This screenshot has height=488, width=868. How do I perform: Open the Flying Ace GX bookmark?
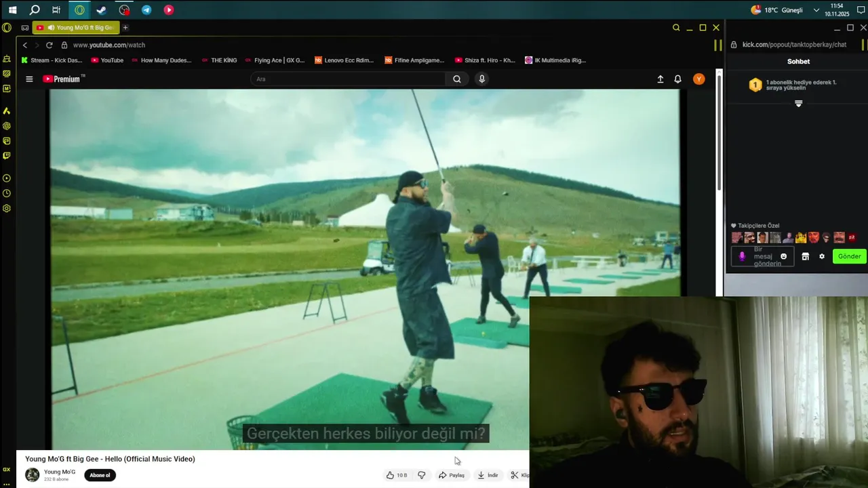275,60
